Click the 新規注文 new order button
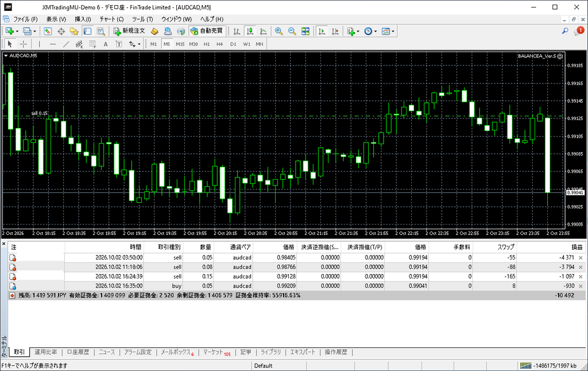Screen dimensions: 588x371 129,31
